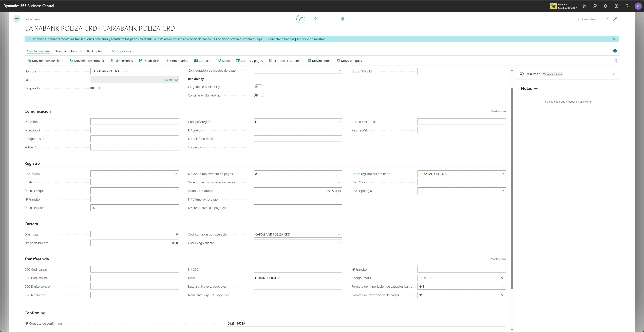Expand the notification bar chevron
Viewport: 644px width, 332px height.
coord(614,39)
